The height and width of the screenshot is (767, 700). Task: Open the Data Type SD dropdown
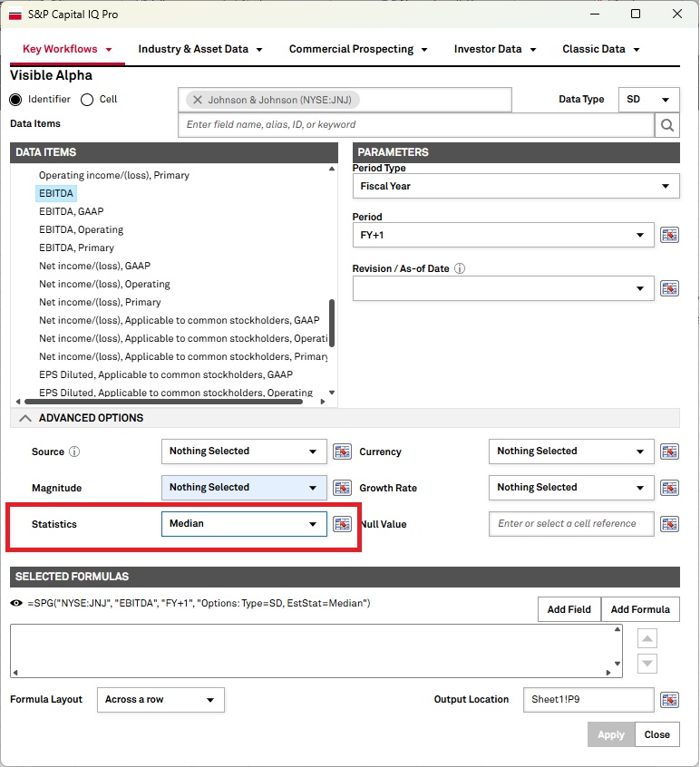648,100
